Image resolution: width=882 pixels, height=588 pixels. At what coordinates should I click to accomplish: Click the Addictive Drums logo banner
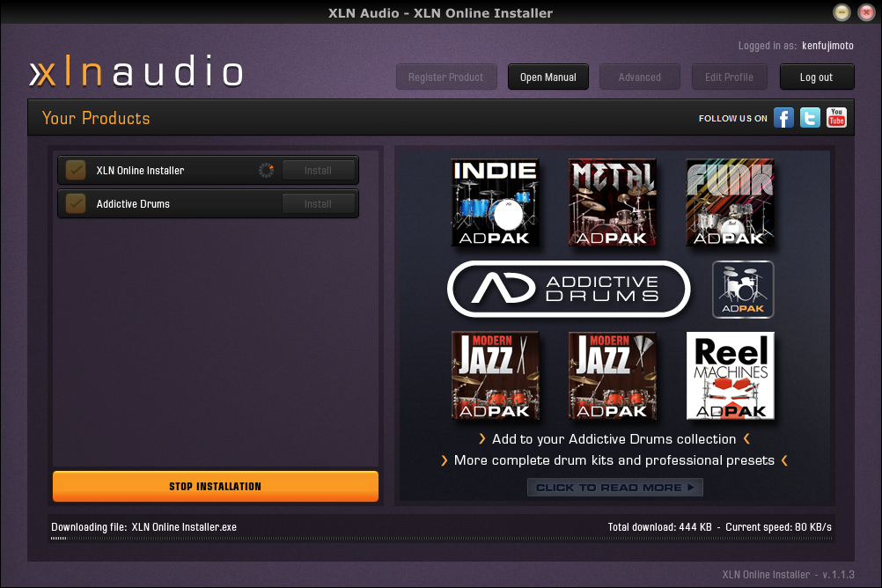[x=569, y=289]
